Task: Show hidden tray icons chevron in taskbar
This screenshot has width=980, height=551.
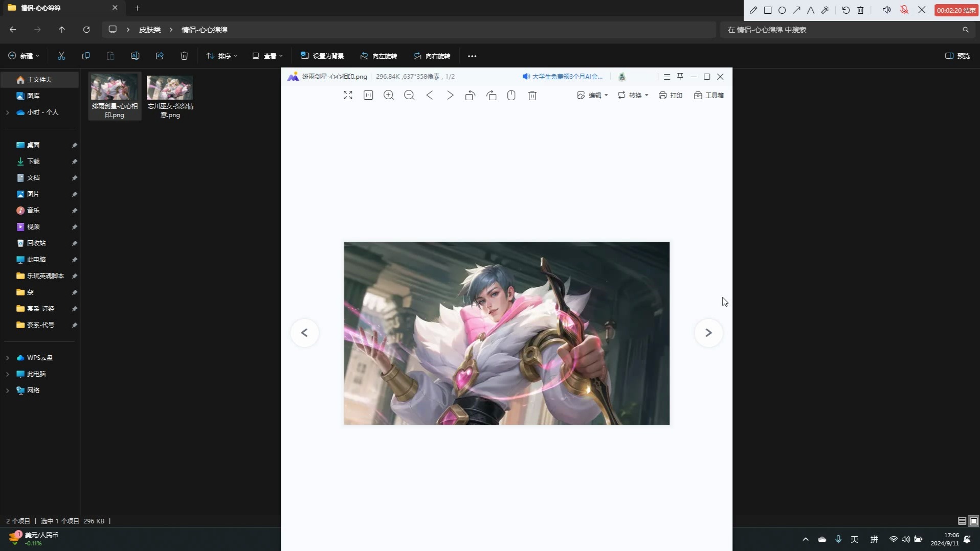Action: (x=806, y=539)
